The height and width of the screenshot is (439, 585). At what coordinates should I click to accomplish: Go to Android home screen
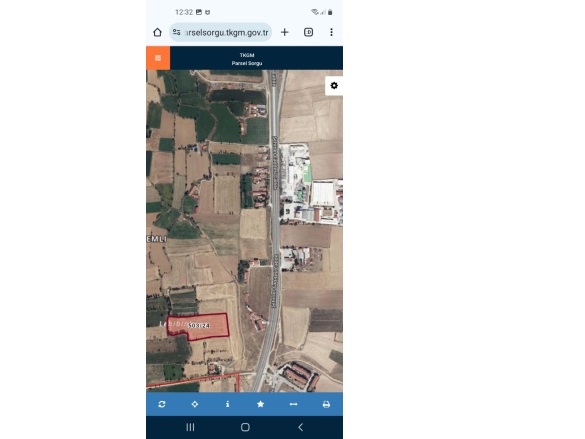pyautogui.click(x=245, y=427)
